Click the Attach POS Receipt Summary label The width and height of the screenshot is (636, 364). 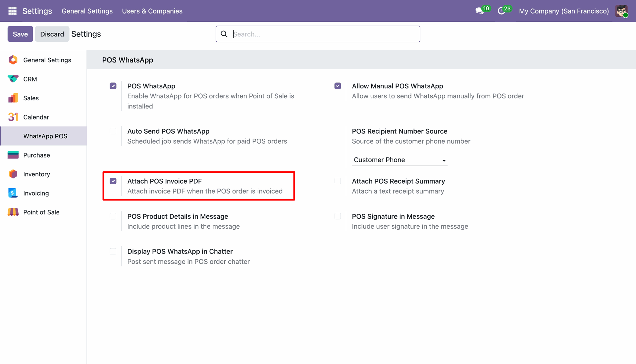398,181
